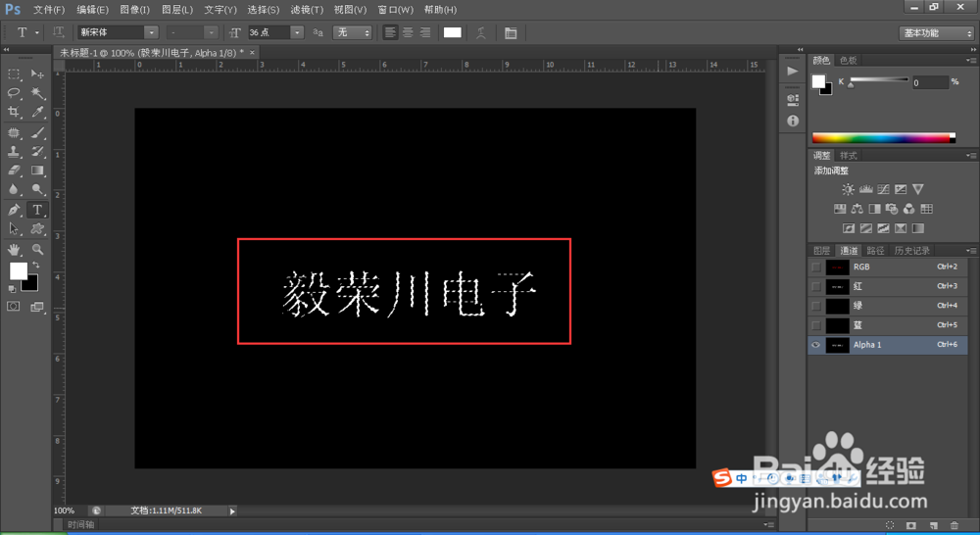Toggle Quick Mask mode icon
Screen dimensions: 980x535
tap(13, 307)
